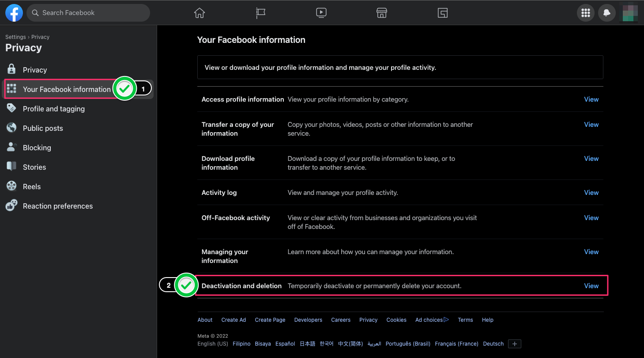Viewport: 644px width, 358px height.
Task: Click the Privacy breadcrumb link
Action: [x=40, y=37]
